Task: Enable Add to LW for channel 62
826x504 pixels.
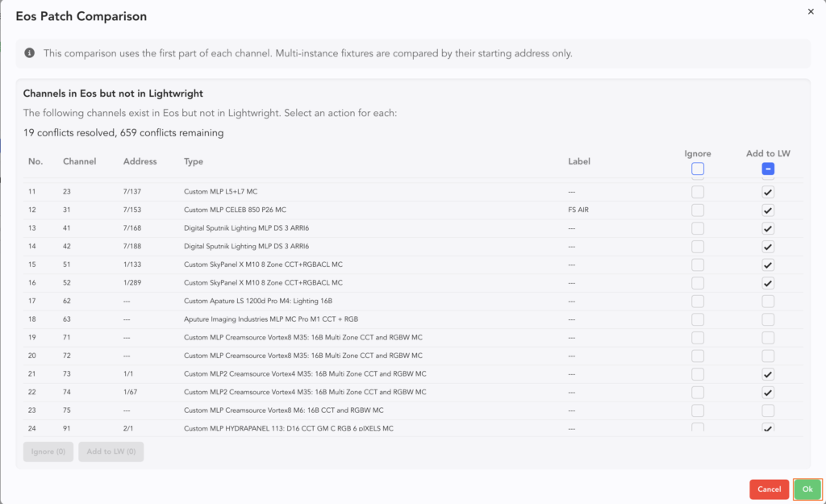Action: coord(768,301)
